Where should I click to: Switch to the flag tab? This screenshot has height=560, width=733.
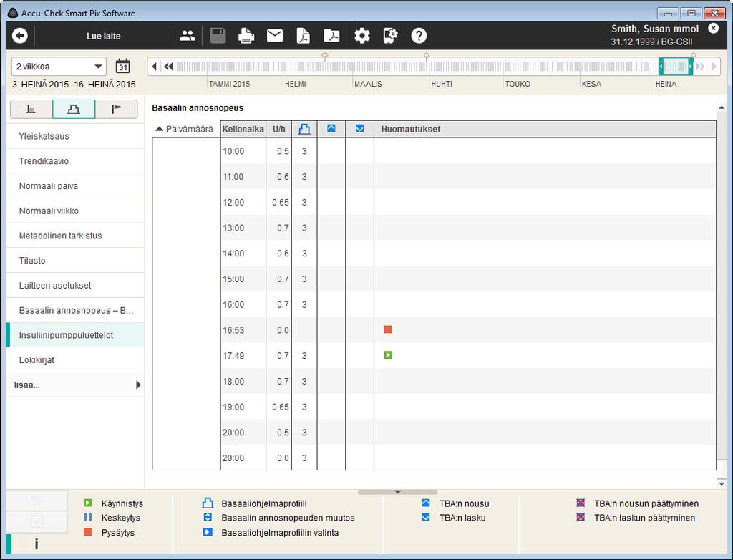117,110
